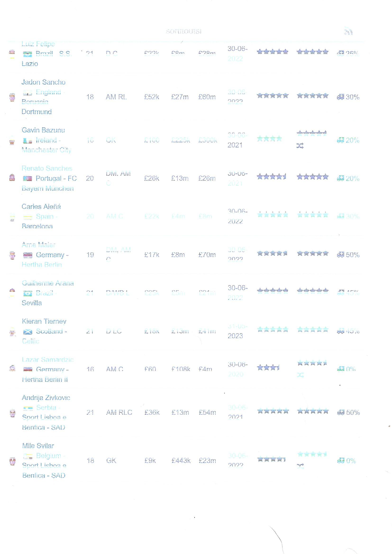This screenshot has width=392, height=554.
Task: Click the ambulance icon beside Jadon Sancho's 30%
Action: coord(340,97)
